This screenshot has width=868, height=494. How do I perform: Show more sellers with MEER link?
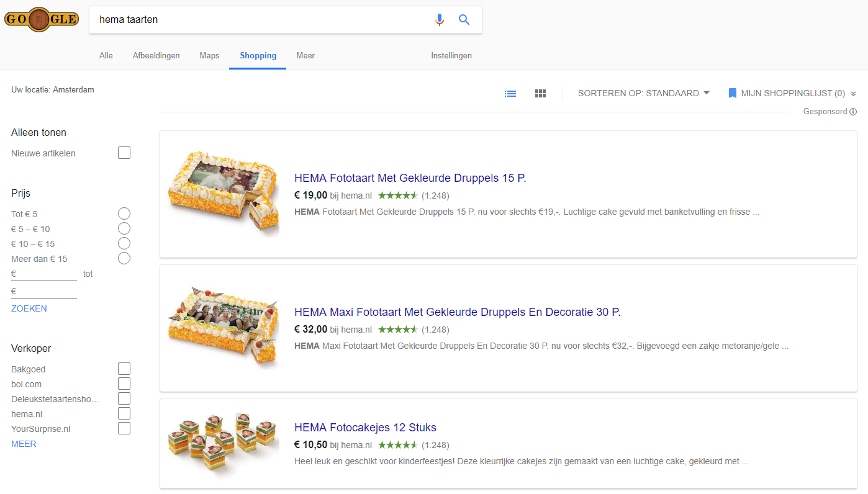click(x=24, y=444)
